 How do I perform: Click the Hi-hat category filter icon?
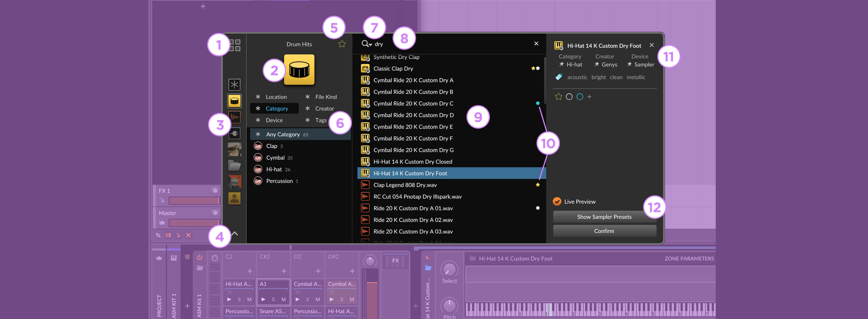[258, 169]
